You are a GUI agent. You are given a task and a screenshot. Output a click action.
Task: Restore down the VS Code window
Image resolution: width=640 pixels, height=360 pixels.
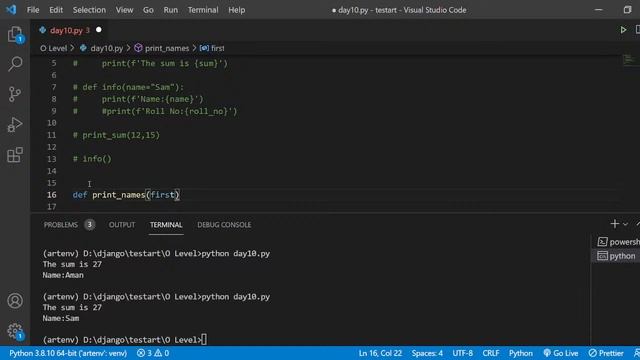click(x=627, y=10)
